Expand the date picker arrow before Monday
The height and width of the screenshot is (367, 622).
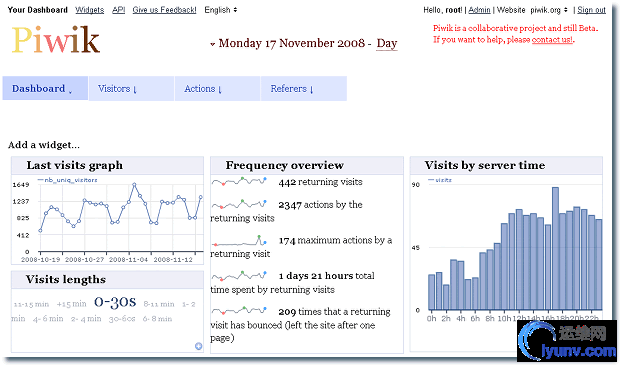213,44
